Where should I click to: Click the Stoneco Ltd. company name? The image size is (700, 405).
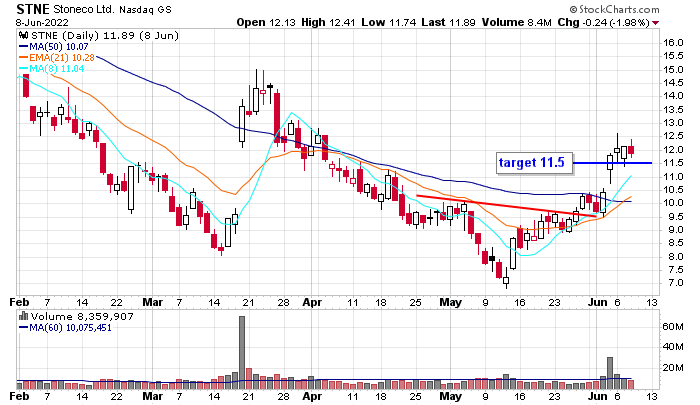click(x=83, y=9)
